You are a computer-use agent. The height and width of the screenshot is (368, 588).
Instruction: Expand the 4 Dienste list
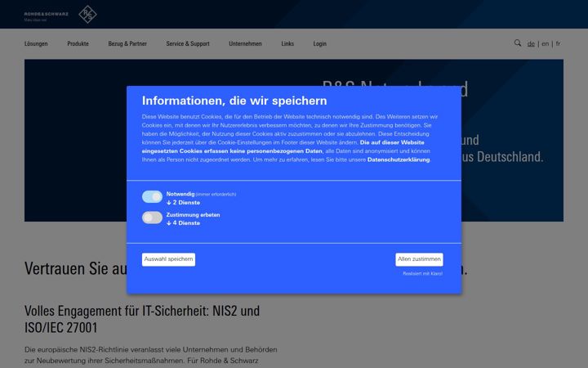(x=184, y=223)
